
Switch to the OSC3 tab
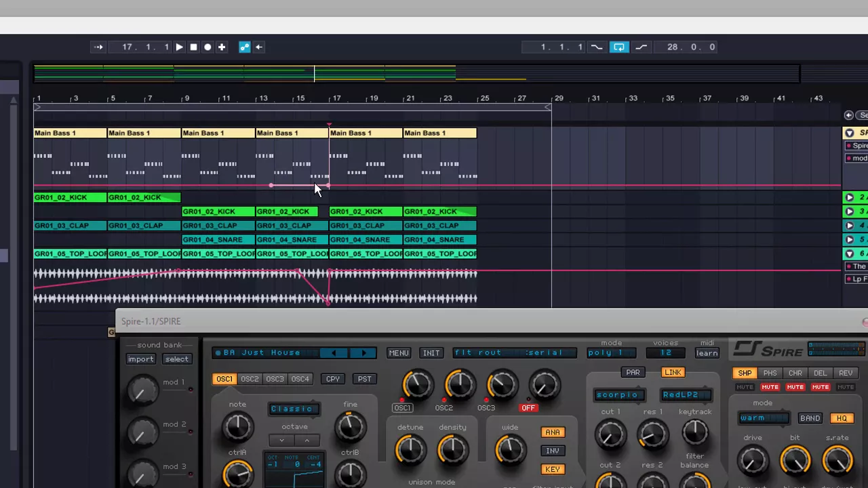coord(275,379)
